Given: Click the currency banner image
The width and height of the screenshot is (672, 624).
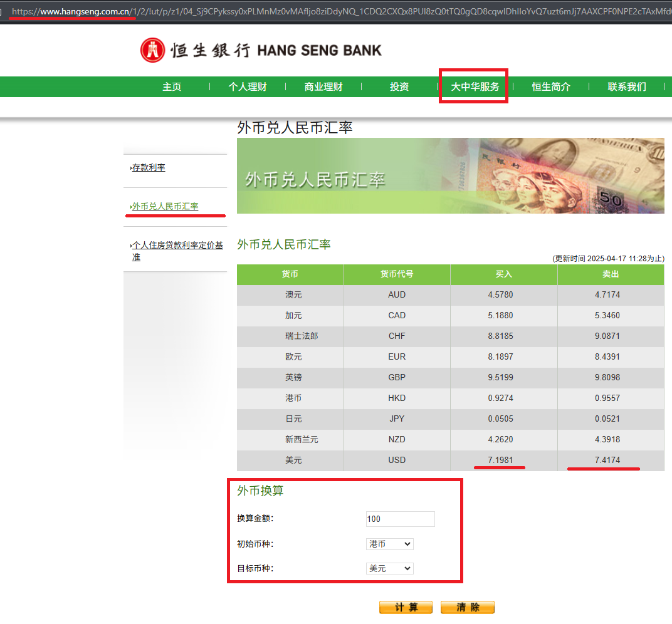Looking at the screenshot, I should point(450,176).
